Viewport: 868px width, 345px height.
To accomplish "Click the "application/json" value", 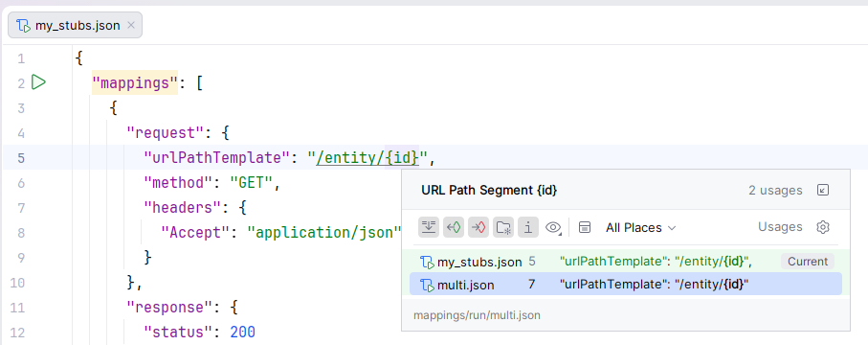I will click(323, 233).
